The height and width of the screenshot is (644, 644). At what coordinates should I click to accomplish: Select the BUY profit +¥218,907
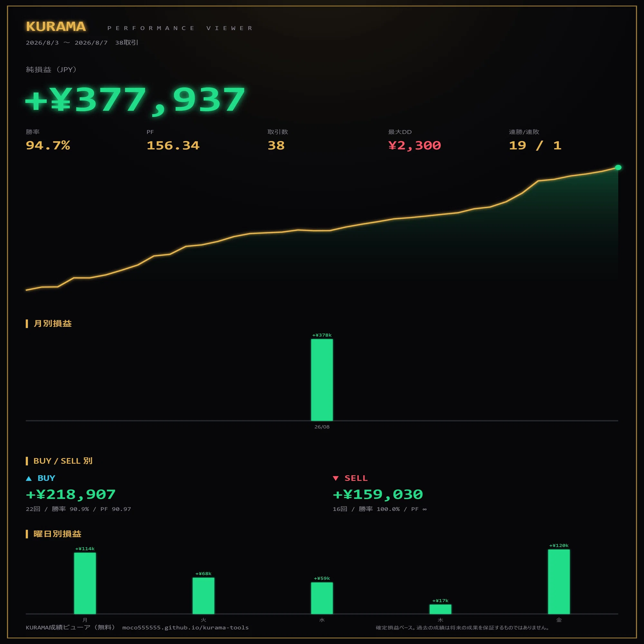(71, 494)
